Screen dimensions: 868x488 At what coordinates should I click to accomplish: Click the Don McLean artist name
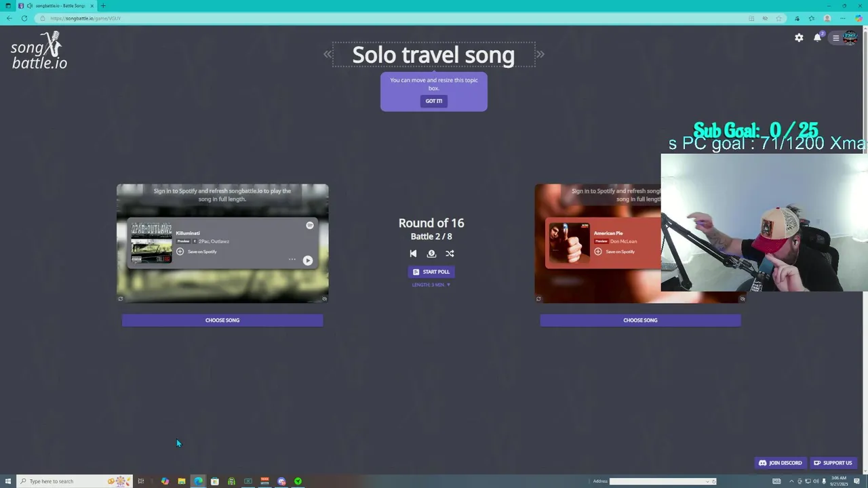tap(623, 241)
